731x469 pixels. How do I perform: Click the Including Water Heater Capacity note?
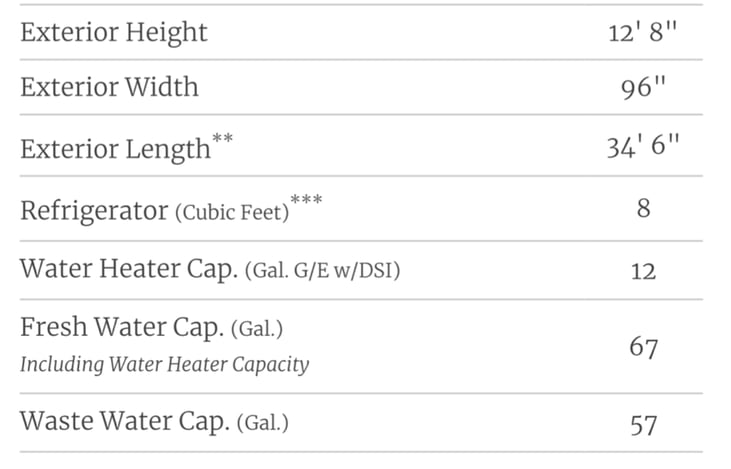click(164, 364)
